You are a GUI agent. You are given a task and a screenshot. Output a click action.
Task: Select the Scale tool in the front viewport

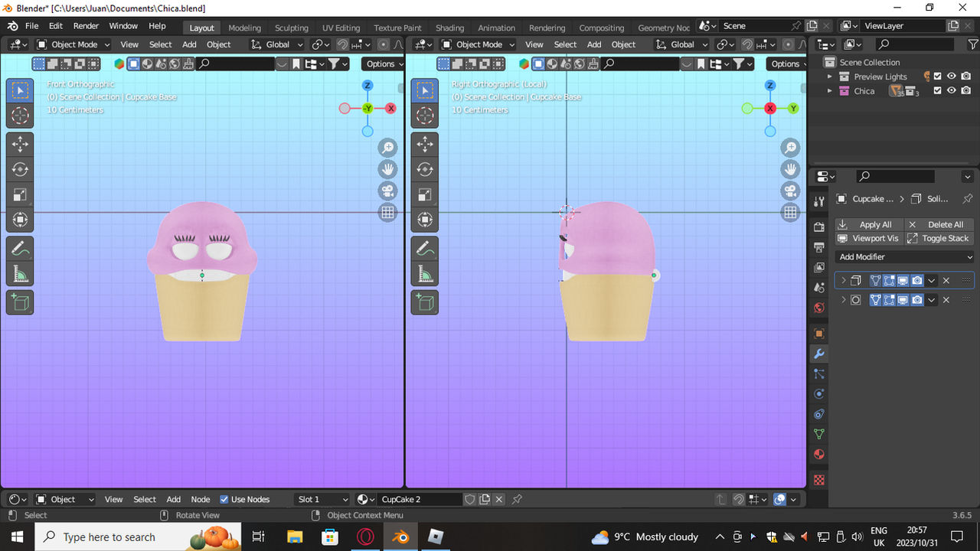coord(20,195)
